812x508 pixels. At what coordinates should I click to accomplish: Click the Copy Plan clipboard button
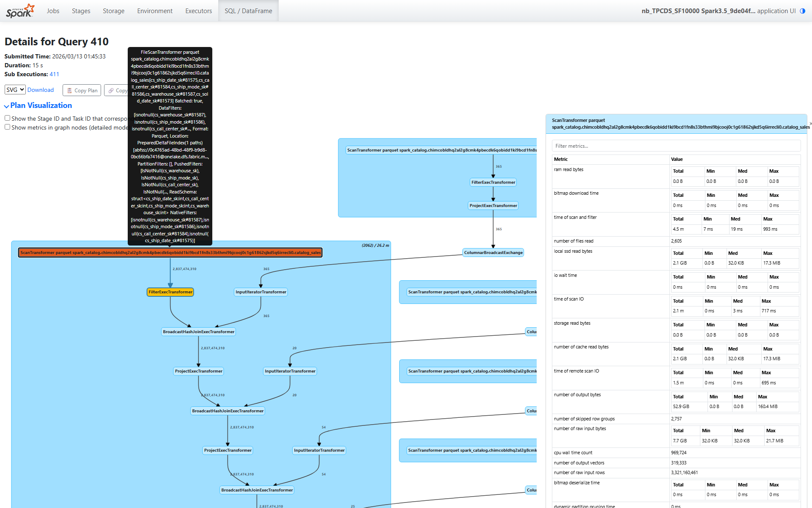coord(82,90)
